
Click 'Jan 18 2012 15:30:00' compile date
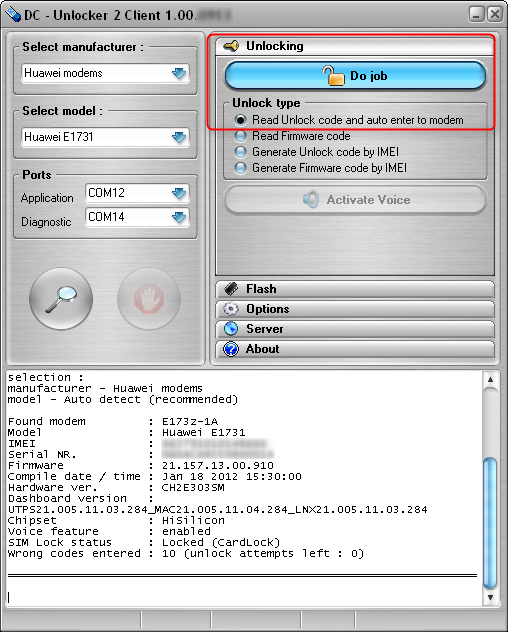232,476
